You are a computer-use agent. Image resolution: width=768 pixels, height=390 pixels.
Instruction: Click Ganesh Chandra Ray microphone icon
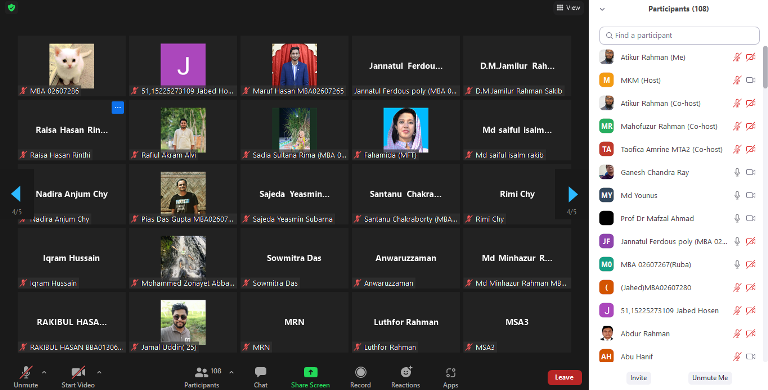coord(737,172)
